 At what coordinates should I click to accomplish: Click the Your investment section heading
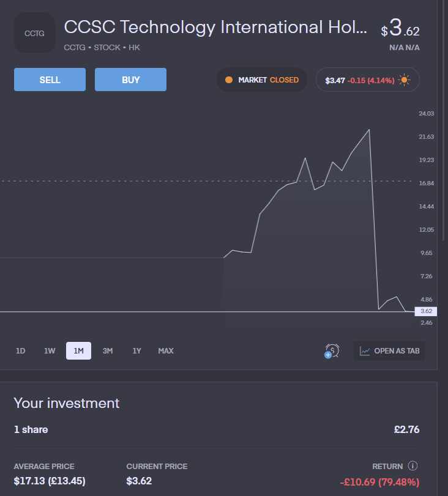click(67, 403)
